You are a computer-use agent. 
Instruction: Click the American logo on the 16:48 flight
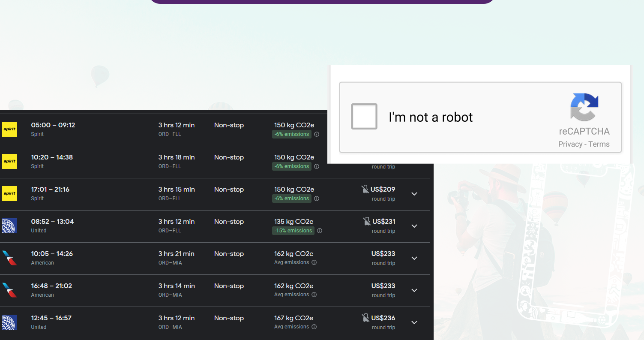point(9,290)
